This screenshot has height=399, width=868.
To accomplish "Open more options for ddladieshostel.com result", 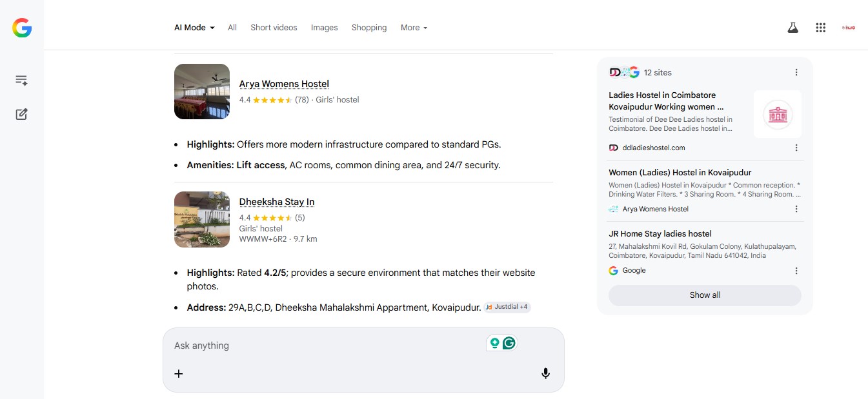I will (x=796, y=148).
